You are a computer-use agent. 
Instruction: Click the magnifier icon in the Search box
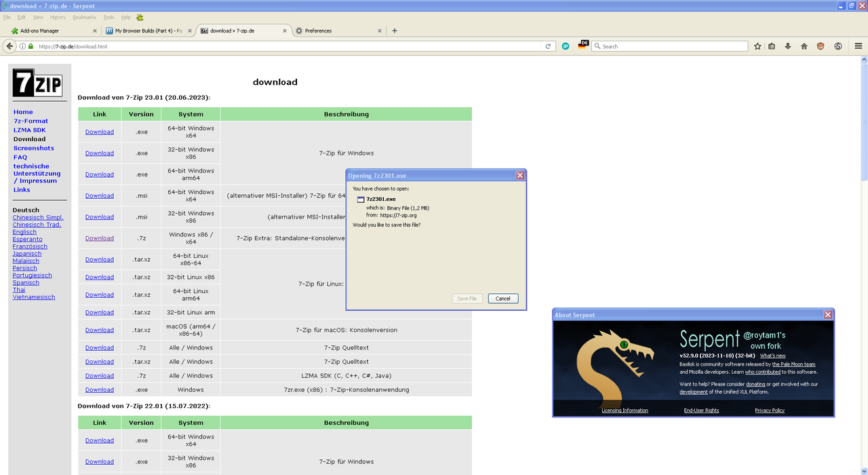coord(597,46)
